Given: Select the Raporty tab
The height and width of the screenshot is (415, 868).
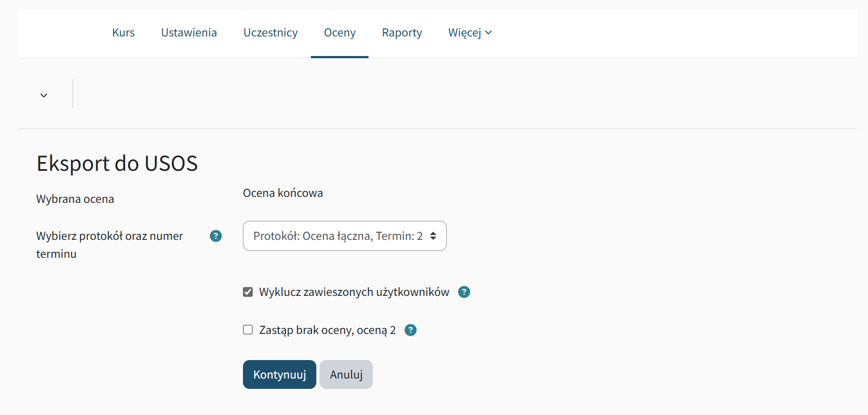Looking at the screenshot, I should point(402,33).
